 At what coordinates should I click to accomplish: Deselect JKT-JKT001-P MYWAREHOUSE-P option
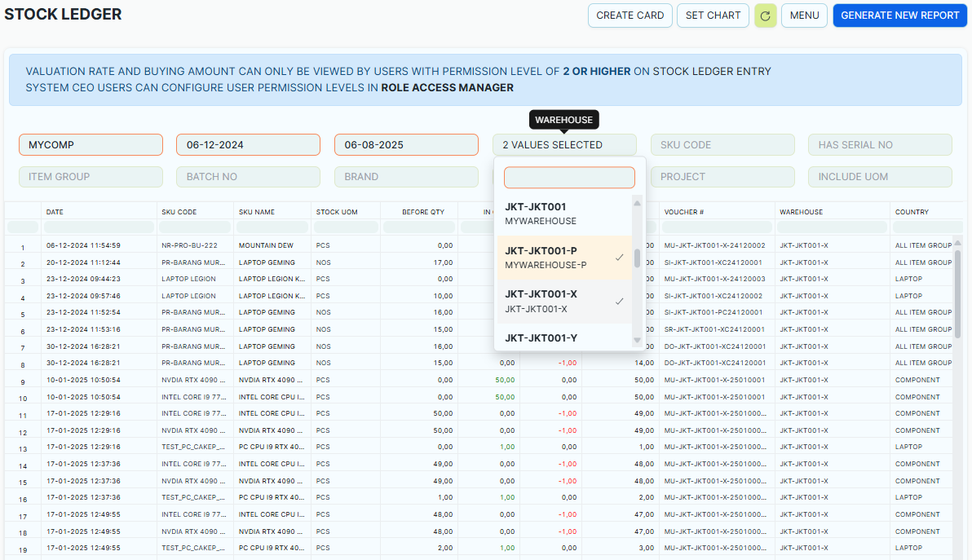point(564,258)
